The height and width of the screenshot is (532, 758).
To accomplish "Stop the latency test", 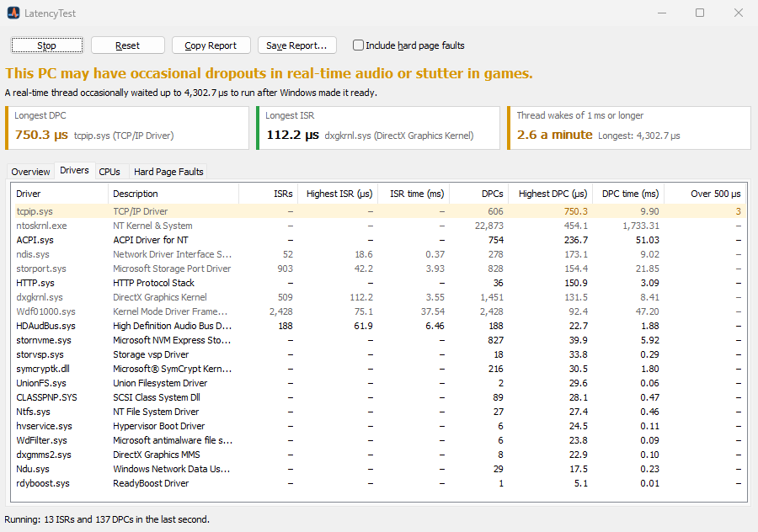I will 47,45.
